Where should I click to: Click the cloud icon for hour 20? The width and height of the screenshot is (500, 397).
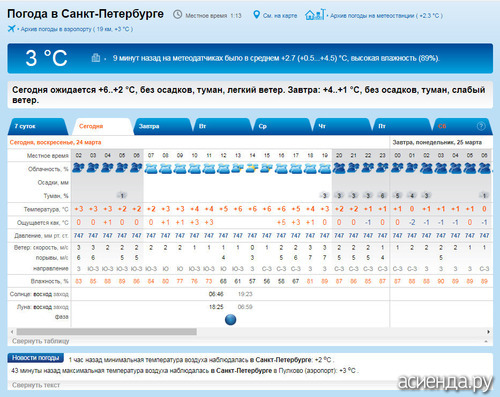339,168
